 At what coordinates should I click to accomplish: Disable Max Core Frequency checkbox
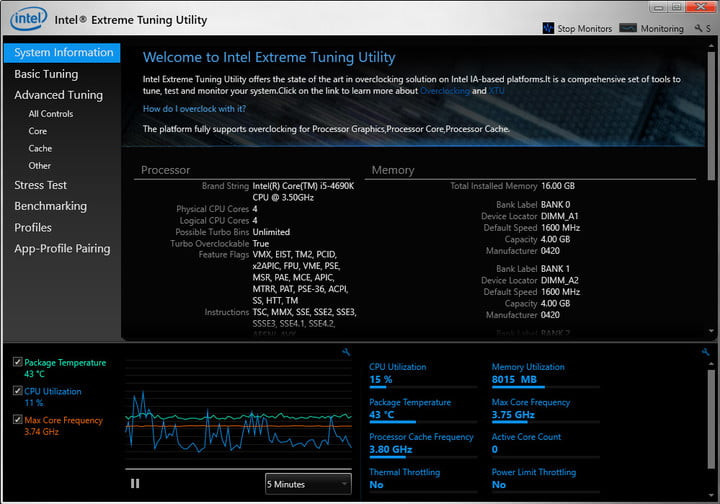coord(17,420)
